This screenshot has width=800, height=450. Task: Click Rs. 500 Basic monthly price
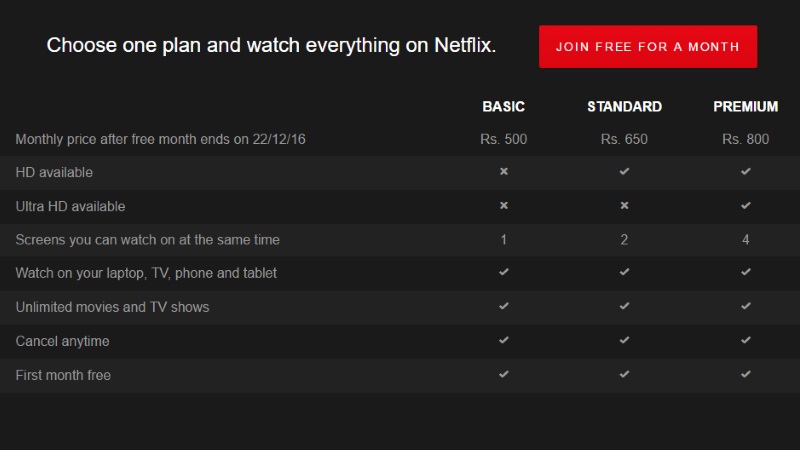pyautogui.click(x=504, y=139)
